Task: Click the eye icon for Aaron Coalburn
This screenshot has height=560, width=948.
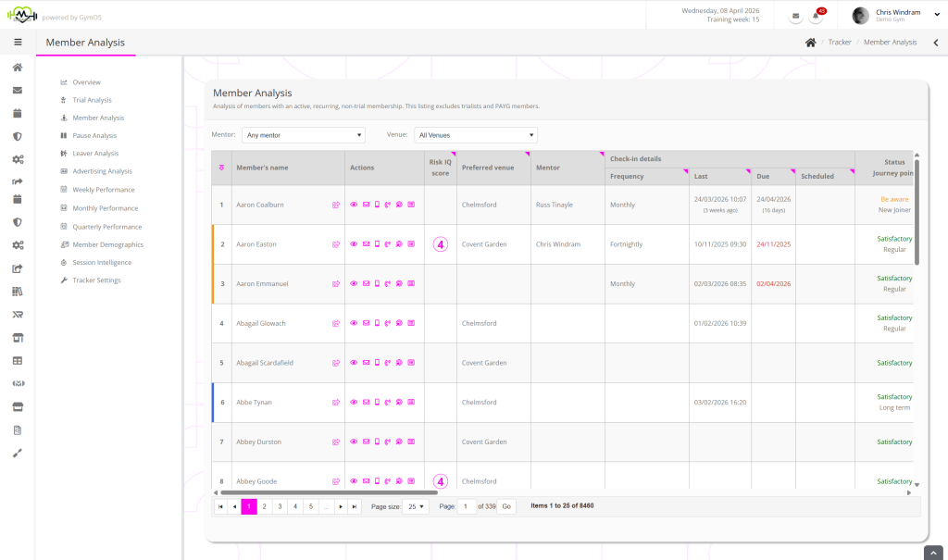Action: [354, 205]
